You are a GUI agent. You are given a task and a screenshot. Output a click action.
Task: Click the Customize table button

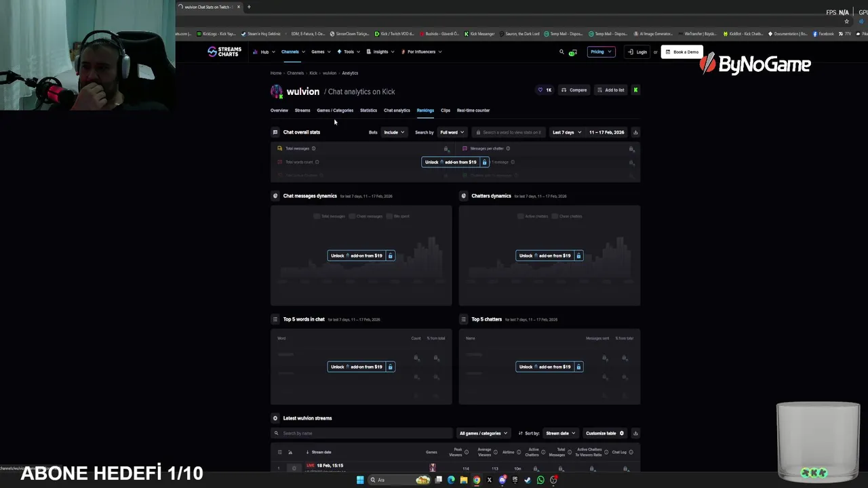point(605,433)
